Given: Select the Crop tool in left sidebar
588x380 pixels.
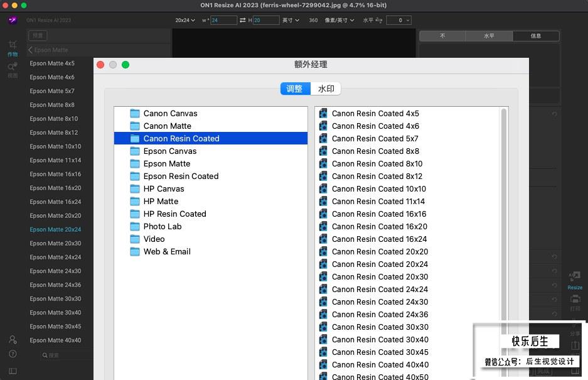Looking at the screenshot, I should coord(13,45).
